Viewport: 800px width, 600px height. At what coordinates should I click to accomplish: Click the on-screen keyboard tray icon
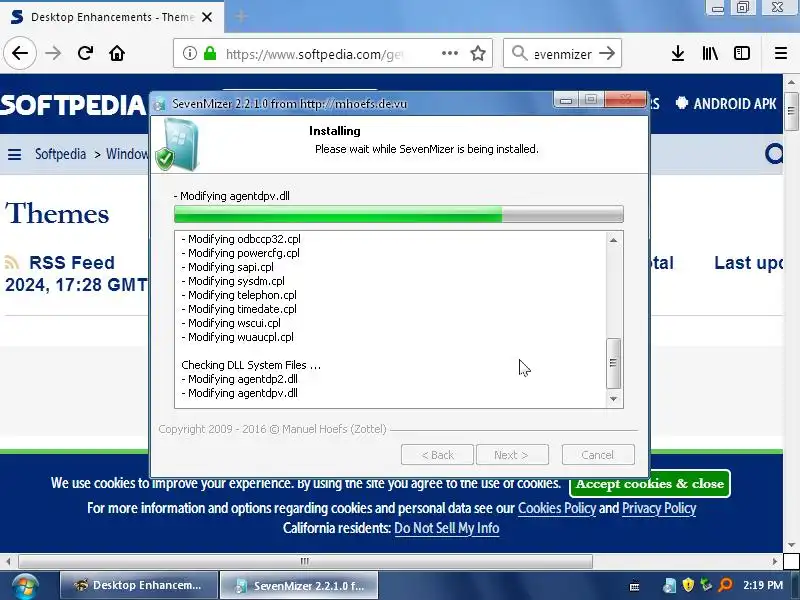[635, 587]
